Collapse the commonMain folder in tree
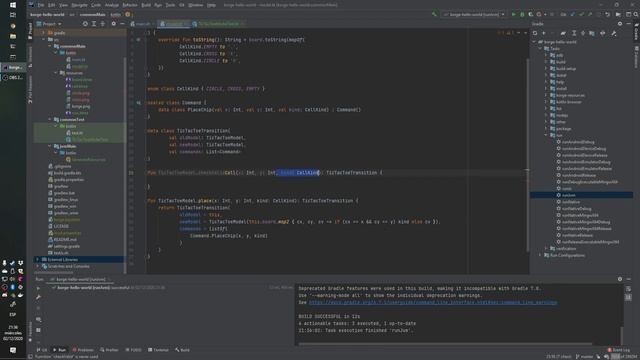The image size is (640, 360). click(x=50, y=46)
